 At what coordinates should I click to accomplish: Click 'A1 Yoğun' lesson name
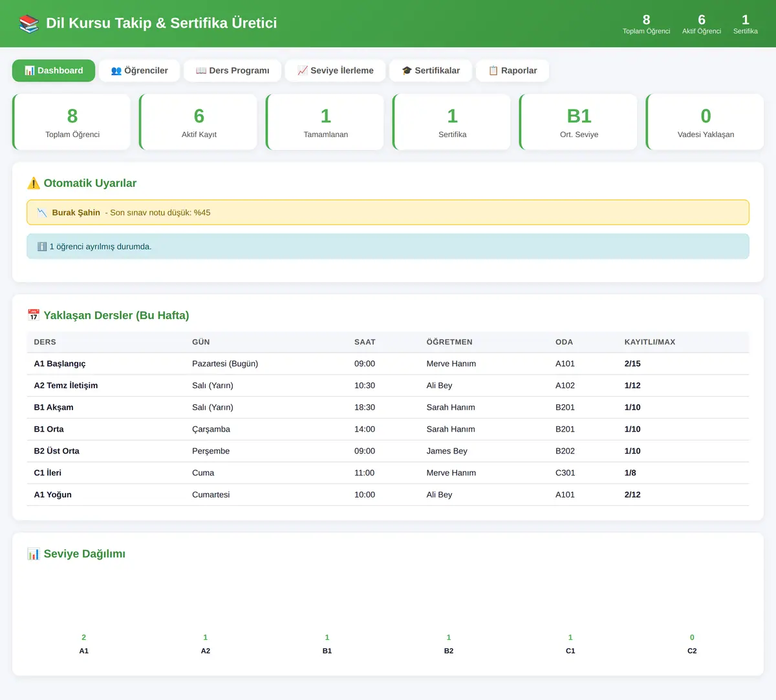click(x=52, y=495)
